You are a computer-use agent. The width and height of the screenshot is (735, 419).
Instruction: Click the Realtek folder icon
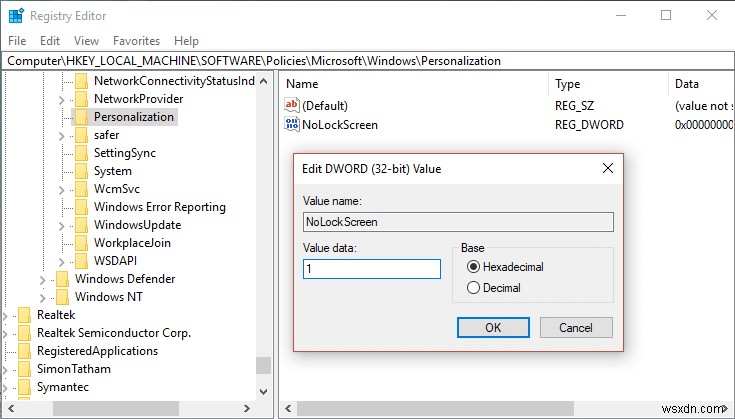[25, 315]
